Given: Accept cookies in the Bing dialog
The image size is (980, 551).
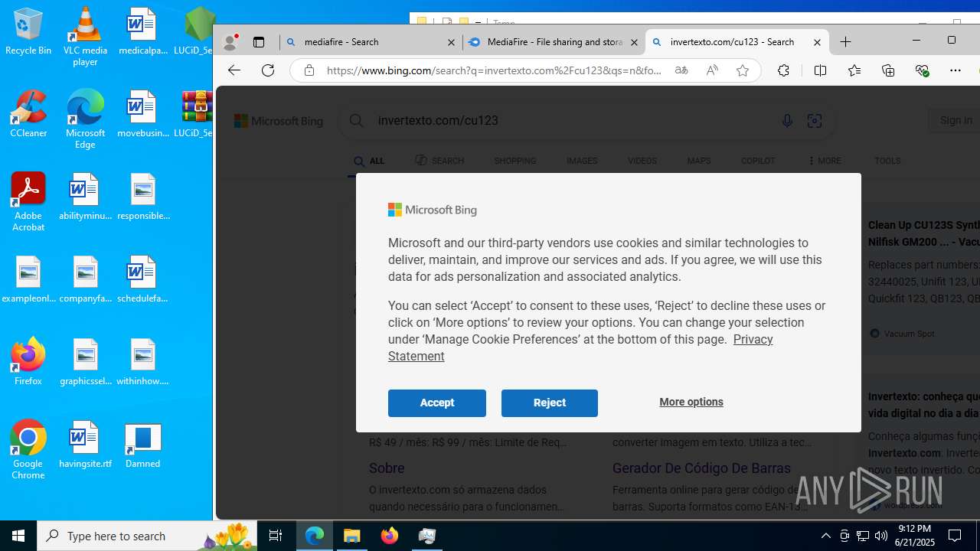Looking at the screenshot, I should (437, 403).
